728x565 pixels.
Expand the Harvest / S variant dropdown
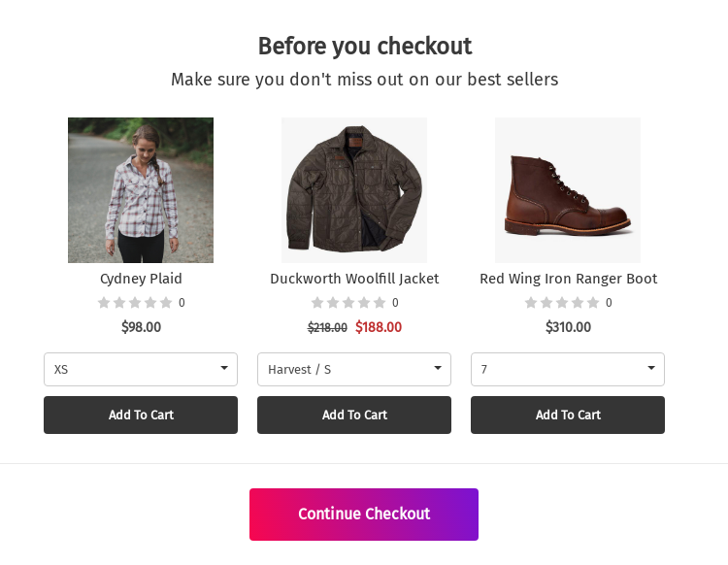pyautogui.click(x=354, y=369)
